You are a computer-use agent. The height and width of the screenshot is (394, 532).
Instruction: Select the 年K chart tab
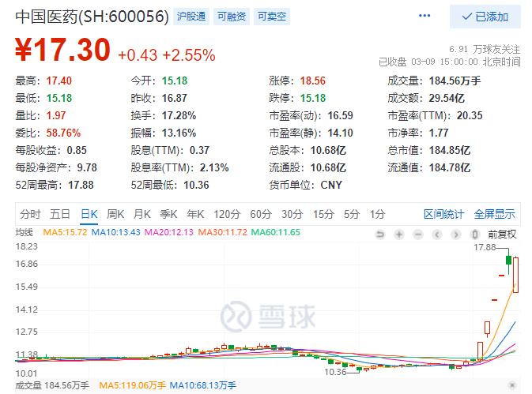195,214
